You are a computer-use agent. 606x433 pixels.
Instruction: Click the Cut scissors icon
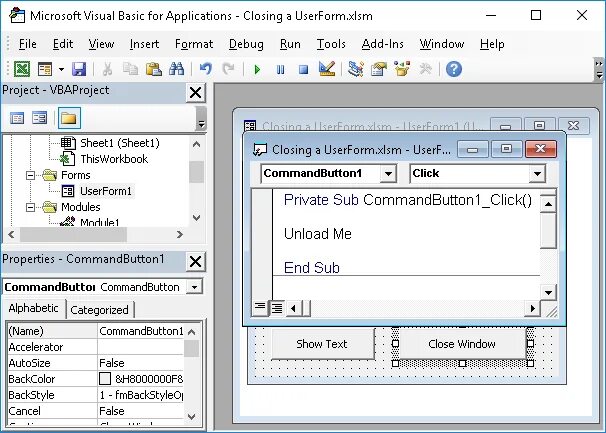click(107, 70)
